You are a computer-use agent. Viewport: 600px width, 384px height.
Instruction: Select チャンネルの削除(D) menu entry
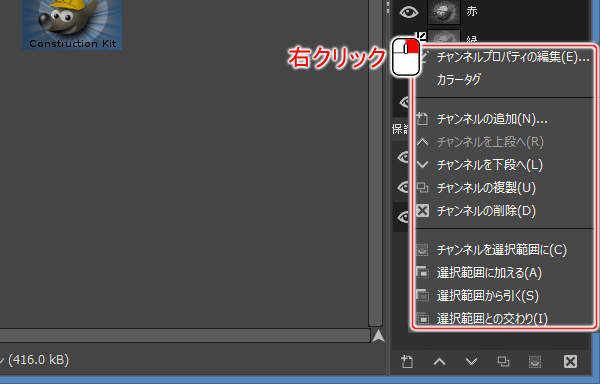coord(504,211)
